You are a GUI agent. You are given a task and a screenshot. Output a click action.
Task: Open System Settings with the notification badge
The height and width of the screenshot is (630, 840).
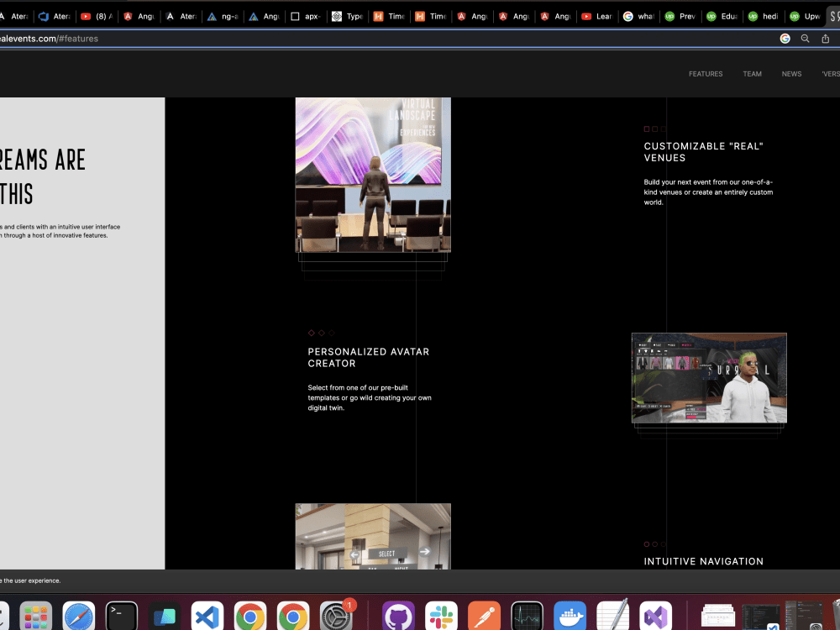pos(336,615)
